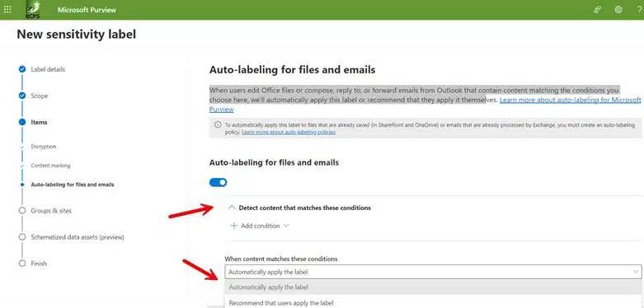Click the Schematized data assets step circle
Viewport: 644px width, 308px height.
22,237
